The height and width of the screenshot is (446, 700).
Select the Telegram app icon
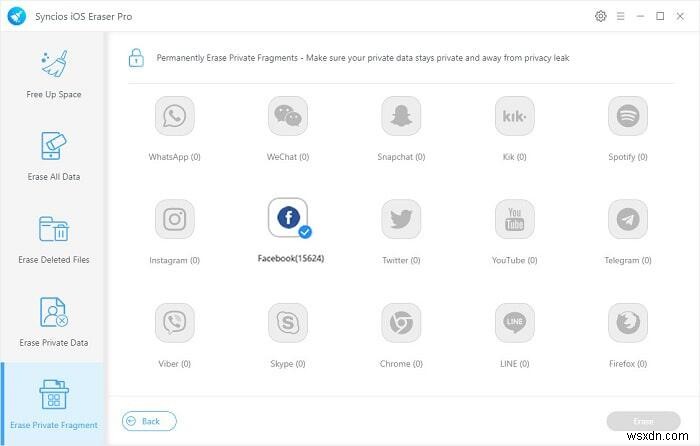[x=628, y=219]
